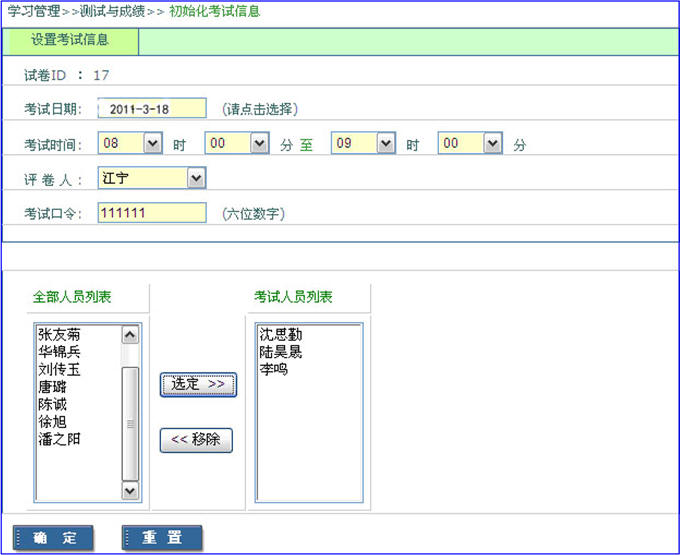Select 华锦兵 in the all personnel list
The width and height of the screenshot is (680, 555).
point(59,352)
